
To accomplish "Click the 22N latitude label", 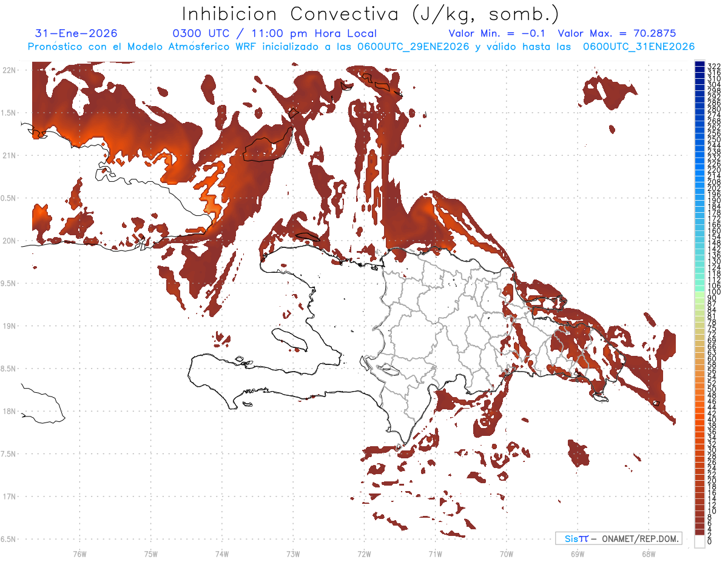I will tap(8, 70).
